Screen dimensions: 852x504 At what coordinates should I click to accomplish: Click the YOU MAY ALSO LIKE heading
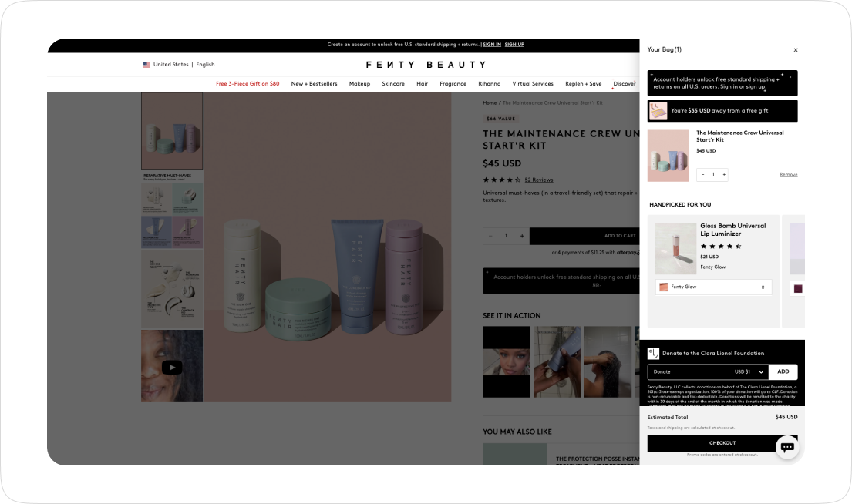pyautogui.click(x=517, y=432)
